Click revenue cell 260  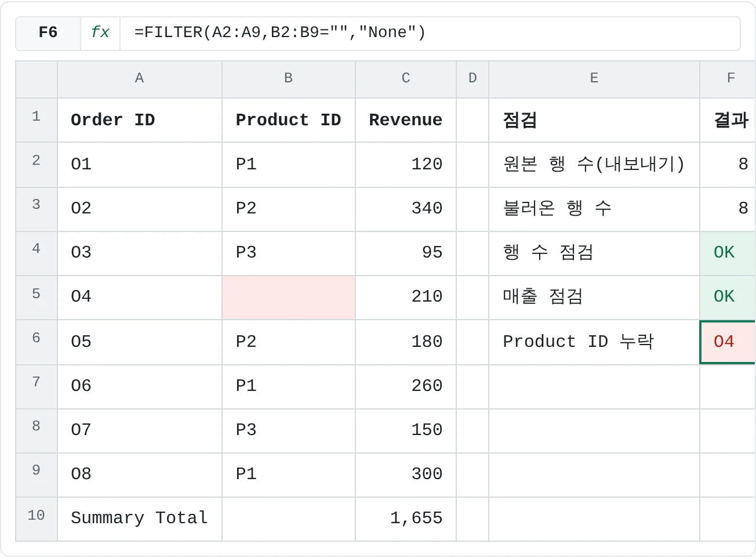pyautogui.click(x=406, y=387)
